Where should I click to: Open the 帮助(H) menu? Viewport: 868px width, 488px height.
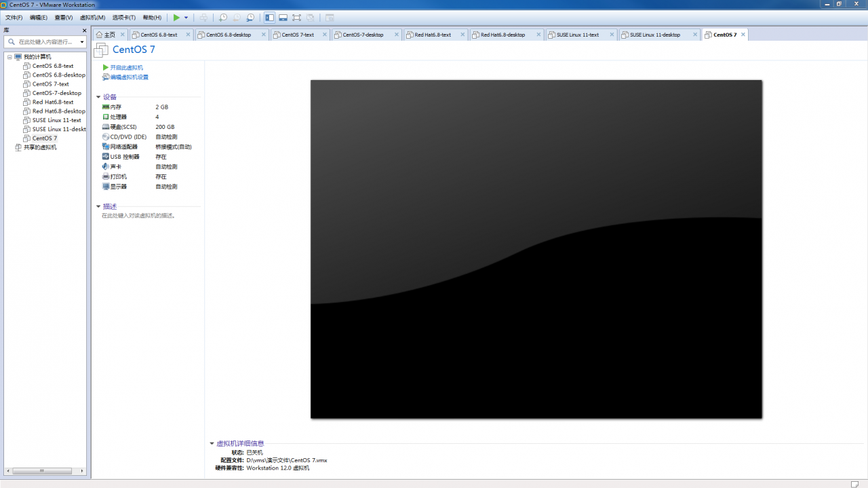[x=152, y=18]
